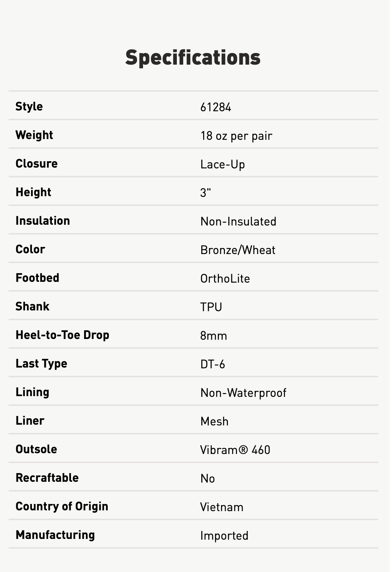
Task: Select the Weight row label
Action: pos(34,135)
